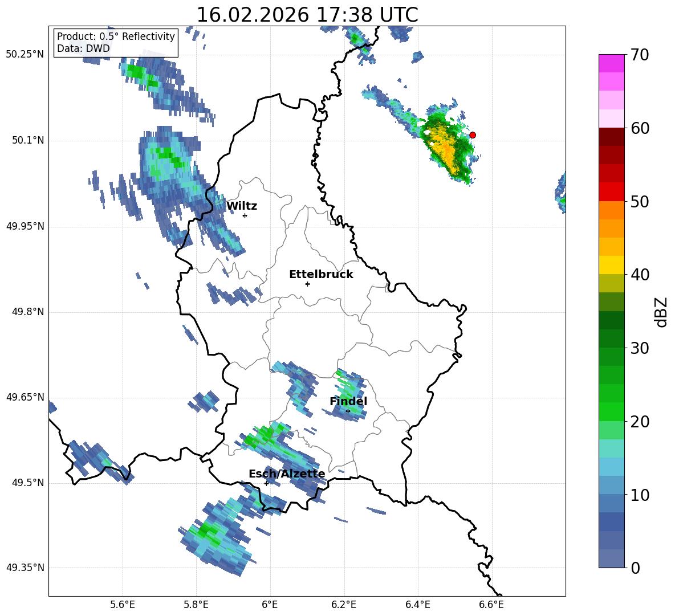The image size is (675, 616).
Task: Click the cross marker below Findel
Action: point(348,411)
